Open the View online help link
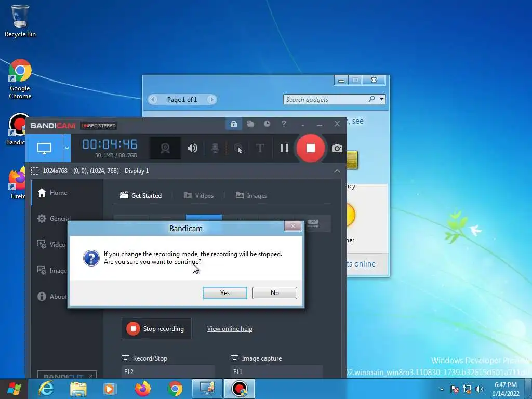The height and width of the screenshot is (399, 532). tap(230, 329)
